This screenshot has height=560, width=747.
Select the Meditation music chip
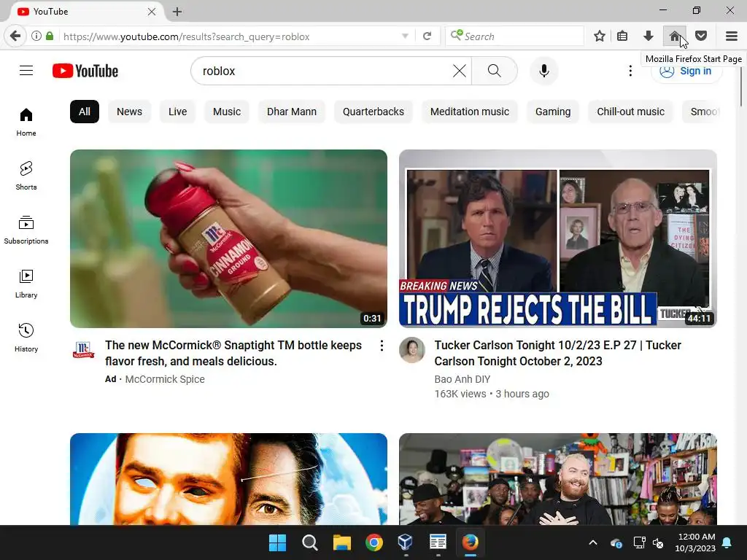470,112
